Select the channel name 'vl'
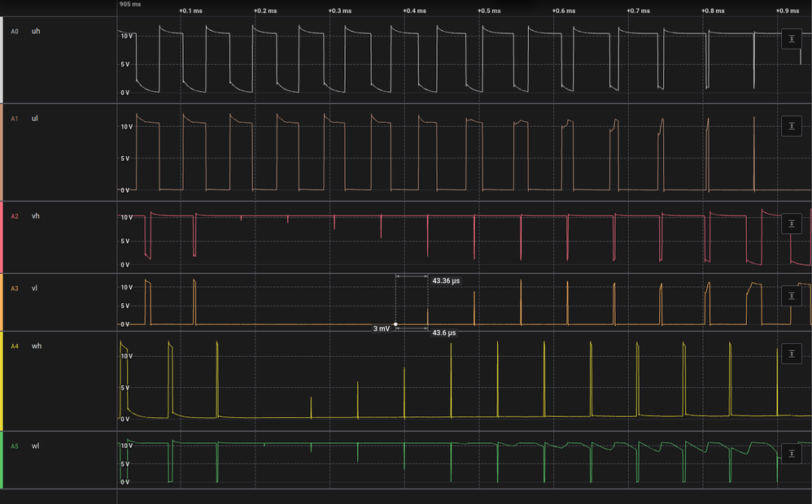 34,289
